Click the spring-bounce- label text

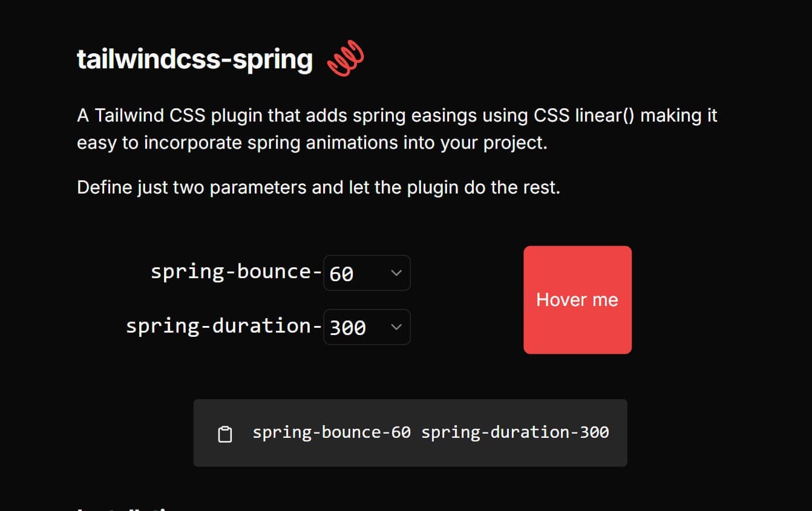(x=236, y=272)
